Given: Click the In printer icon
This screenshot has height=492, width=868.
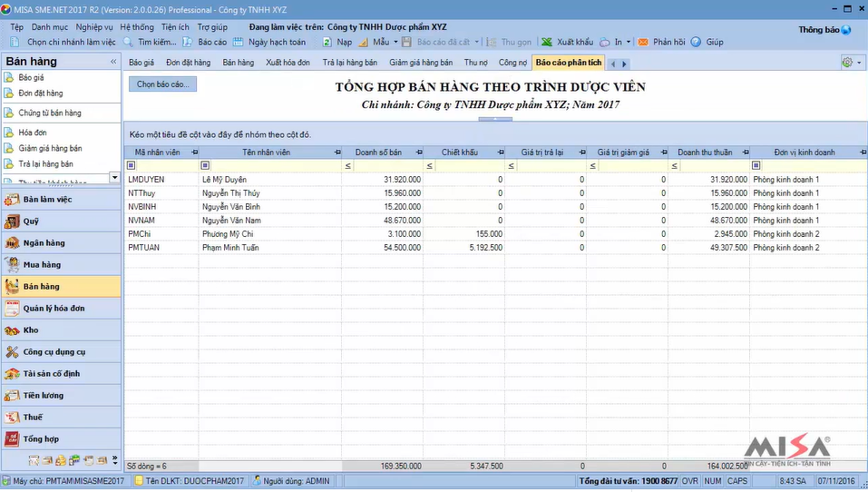Looking at the screenshot, I should click(604, 42).
